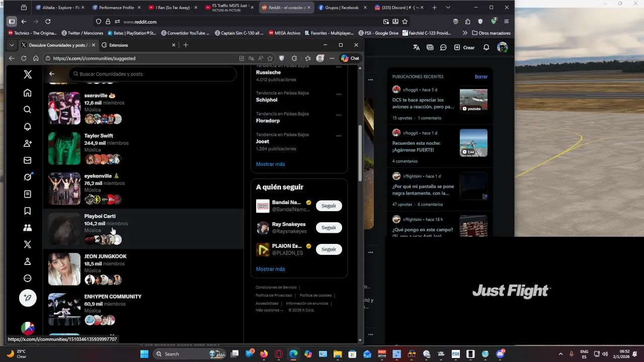The image size is (644, 362).
Task: Click the Edge address bar URL
Action: [x=94, y=58]
